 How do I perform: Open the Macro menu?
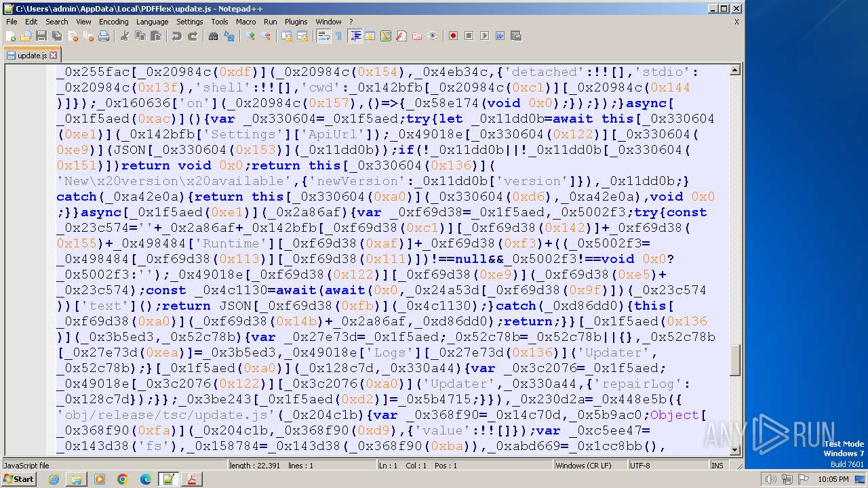tap(246, 22)
